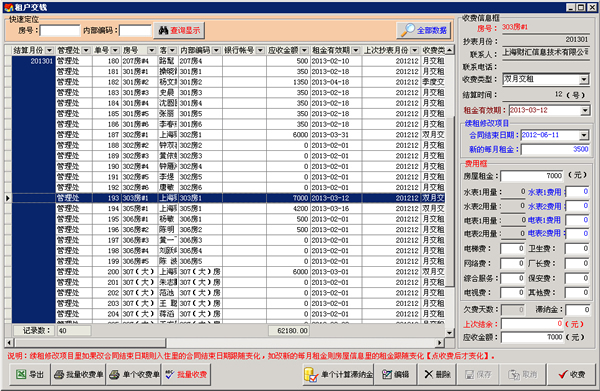Click the 删除 delete button
The width and height of the screenshot is (600, 391).
point(437,374)
